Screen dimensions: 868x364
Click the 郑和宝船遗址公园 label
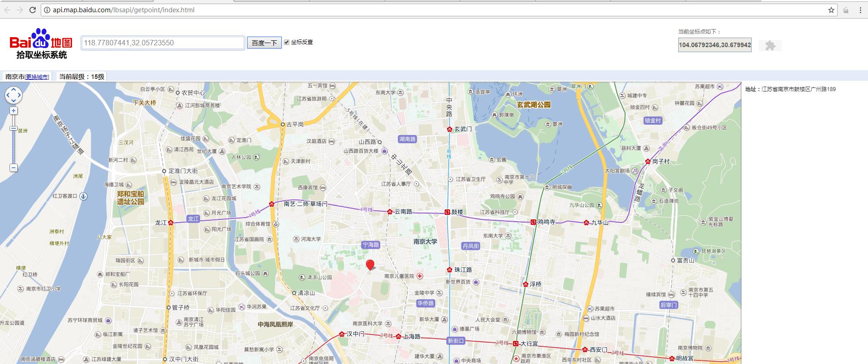click(x=130, y=198)
